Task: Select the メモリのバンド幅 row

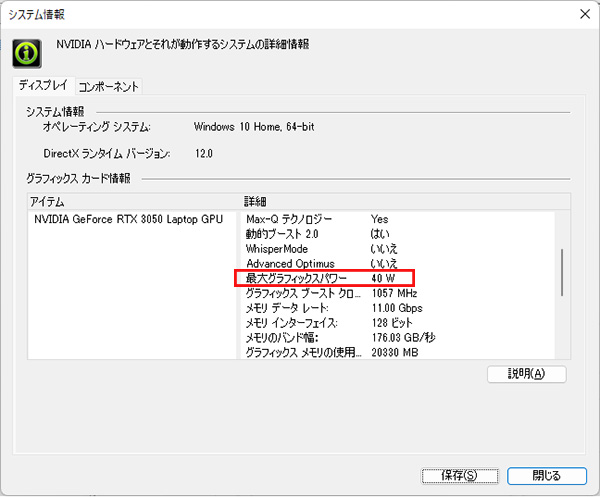Action: pyautogui.click(x=396, y=337)
